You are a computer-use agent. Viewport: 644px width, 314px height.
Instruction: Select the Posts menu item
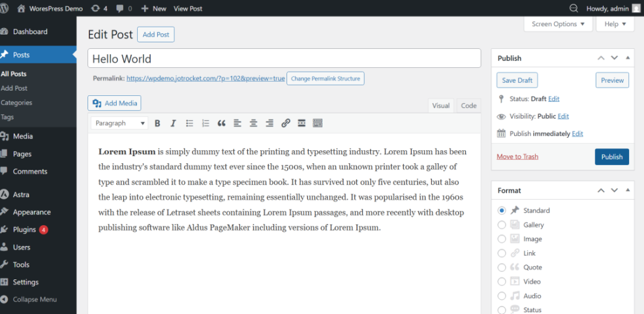tap(38, 55)
